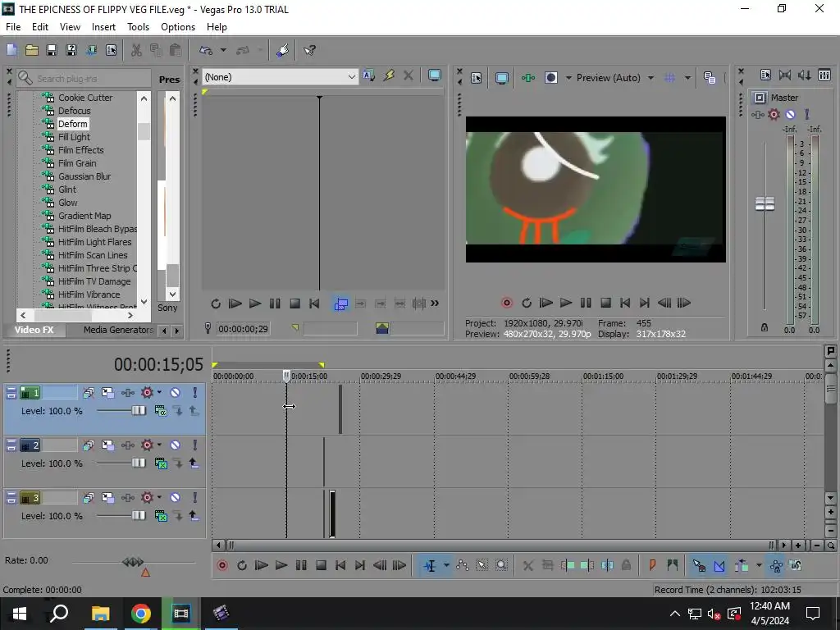Viewport: 840px width, 630px height.
Task: Stop playback in the trimmer panel
Action: pyautogui.click(x=294, y=304)
